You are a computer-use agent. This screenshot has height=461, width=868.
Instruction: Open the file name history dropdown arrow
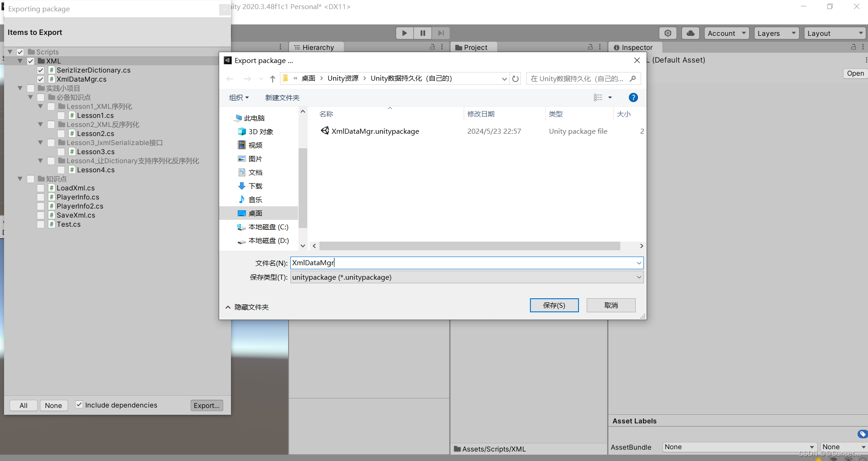639,263
